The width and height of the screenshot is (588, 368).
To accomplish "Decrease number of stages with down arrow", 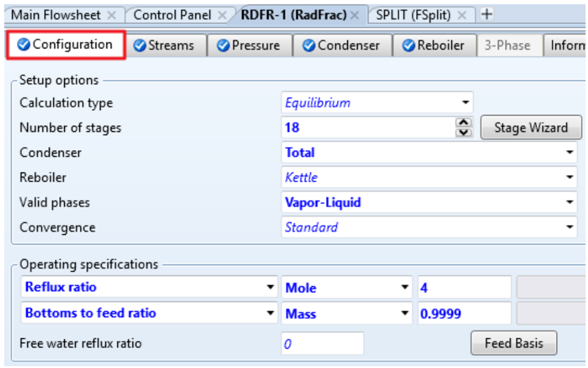I will pos(464,132).
